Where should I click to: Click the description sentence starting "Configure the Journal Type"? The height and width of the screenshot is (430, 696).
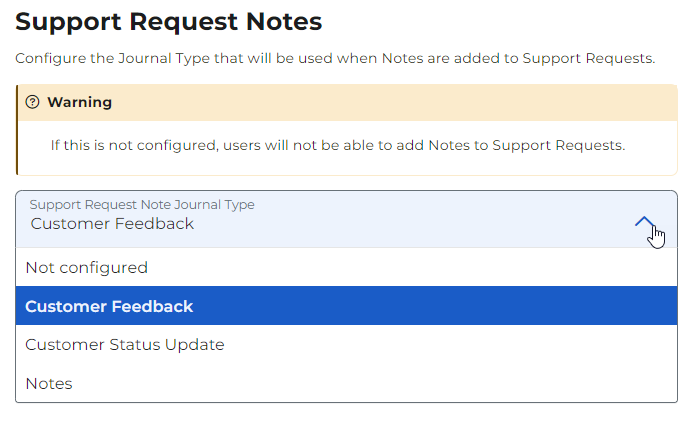335,58
